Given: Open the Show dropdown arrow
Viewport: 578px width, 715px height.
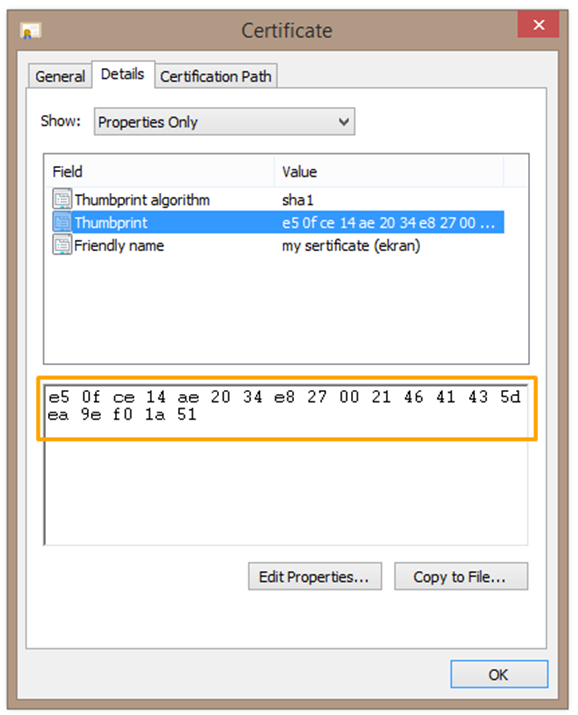Looking at the screenshot, I should point(344,122).
